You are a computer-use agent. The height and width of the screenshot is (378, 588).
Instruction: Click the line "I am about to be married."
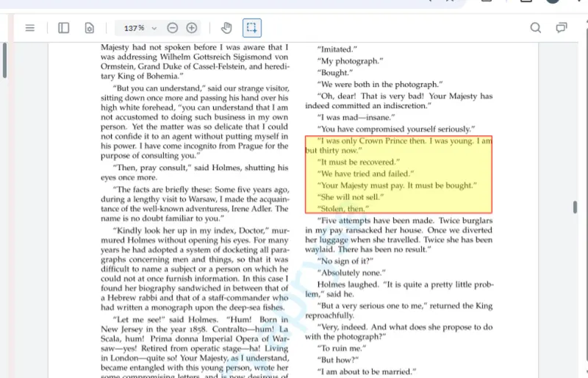[x=367, y=371]
